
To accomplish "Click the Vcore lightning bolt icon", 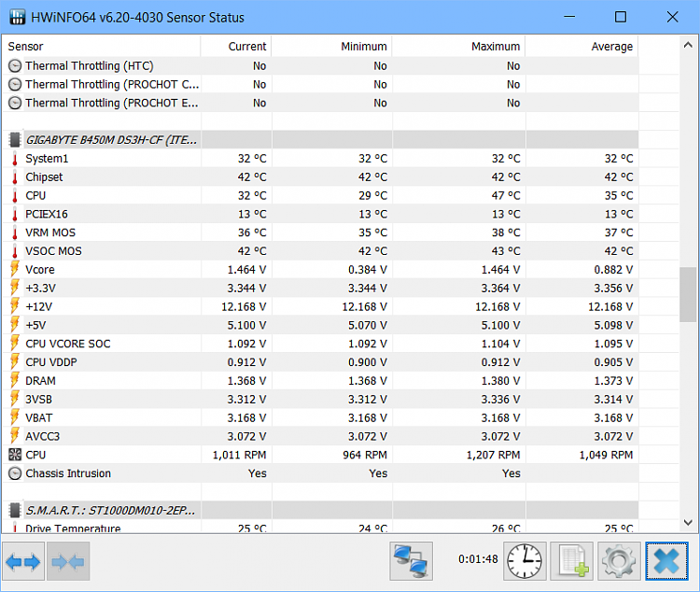I will (x=15, y=270).
